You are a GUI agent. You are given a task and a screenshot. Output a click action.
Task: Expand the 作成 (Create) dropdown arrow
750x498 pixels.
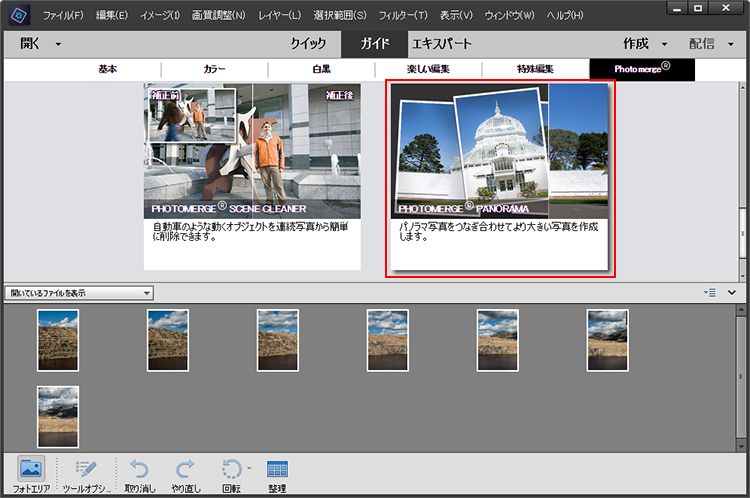click(x=664, y=44)
